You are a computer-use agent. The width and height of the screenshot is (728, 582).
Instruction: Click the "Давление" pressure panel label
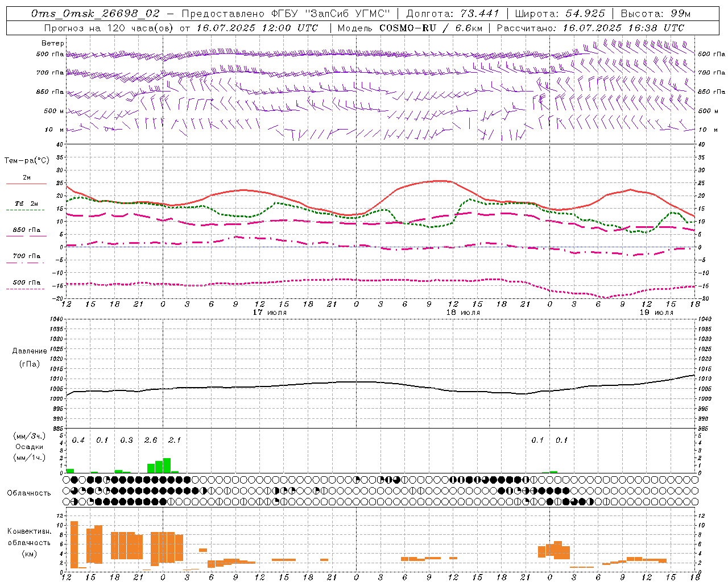tap(30, 351)
